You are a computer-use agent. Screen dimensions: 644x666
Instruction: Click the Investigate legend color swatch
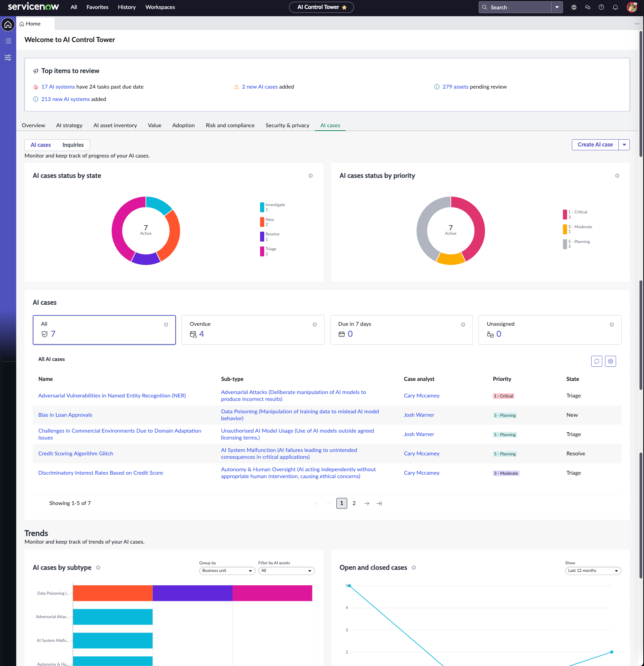coord(262,207)
